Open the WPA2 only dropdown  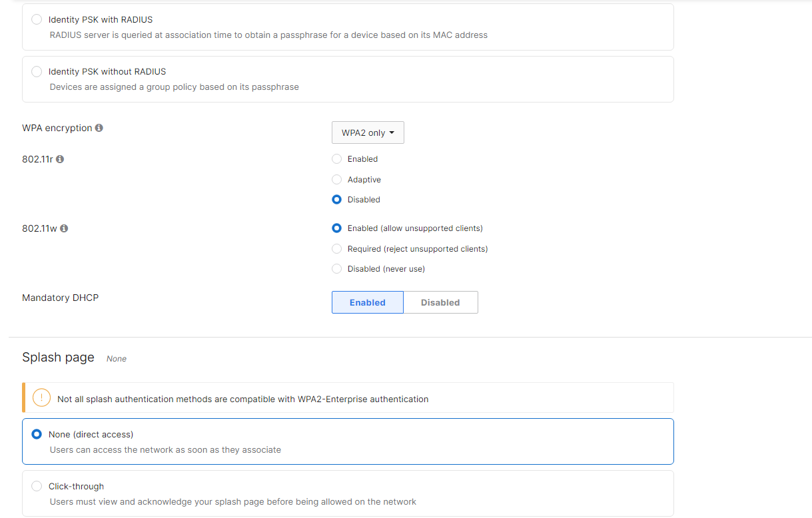point(368,132)
